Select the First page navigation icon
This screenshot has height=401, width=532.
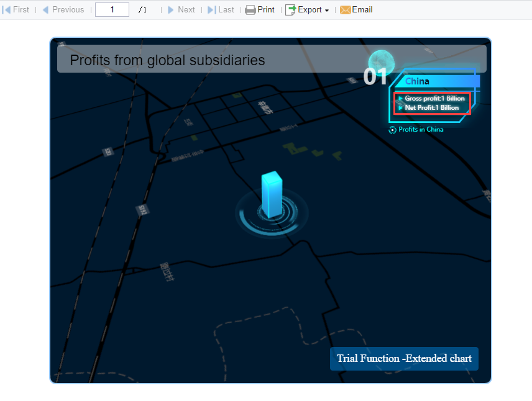5,9
